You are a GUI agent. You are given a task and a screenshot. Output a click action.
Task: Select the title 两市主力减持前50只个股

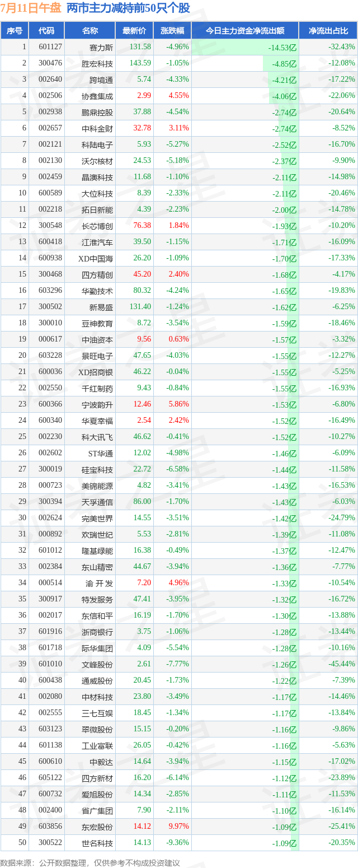coord(128,8)
